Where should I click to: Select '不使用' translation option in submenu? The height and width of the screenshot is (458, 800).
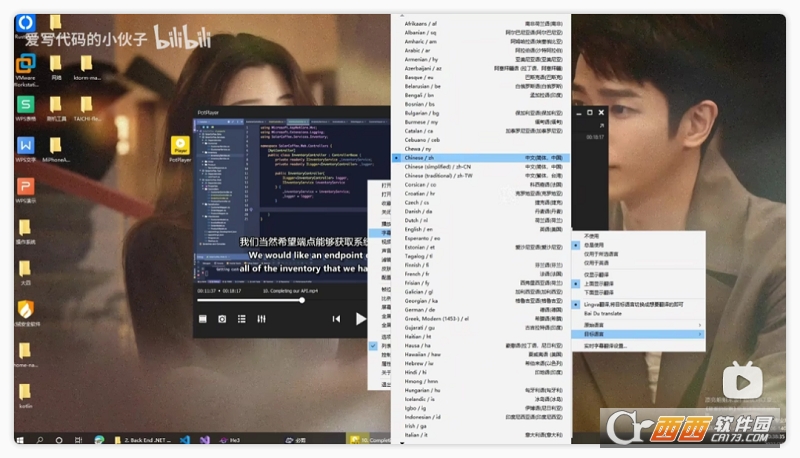(638, 236)
